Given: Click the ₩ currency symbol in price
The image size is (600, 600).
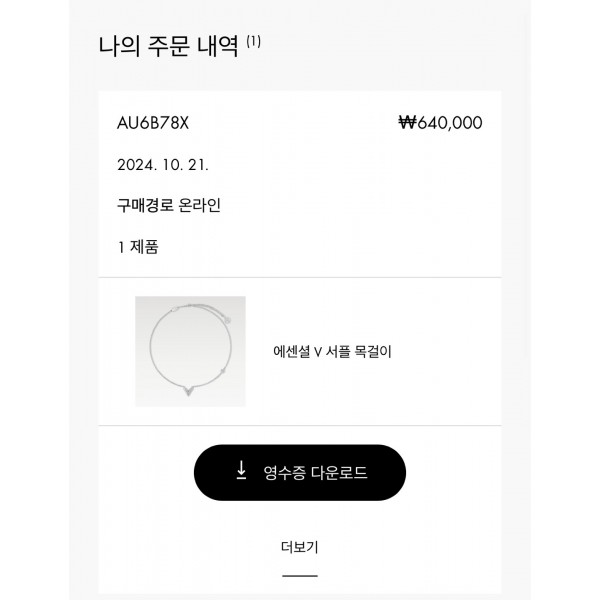Looking at the screenshot, I should coord(407,122).
